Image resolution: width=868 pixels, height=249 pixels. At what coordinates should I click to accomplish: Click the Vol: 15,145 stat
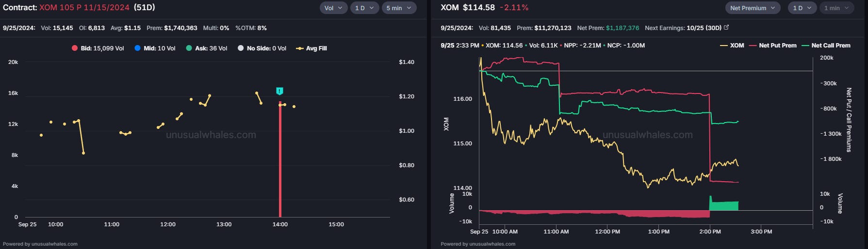pos(57,28)
